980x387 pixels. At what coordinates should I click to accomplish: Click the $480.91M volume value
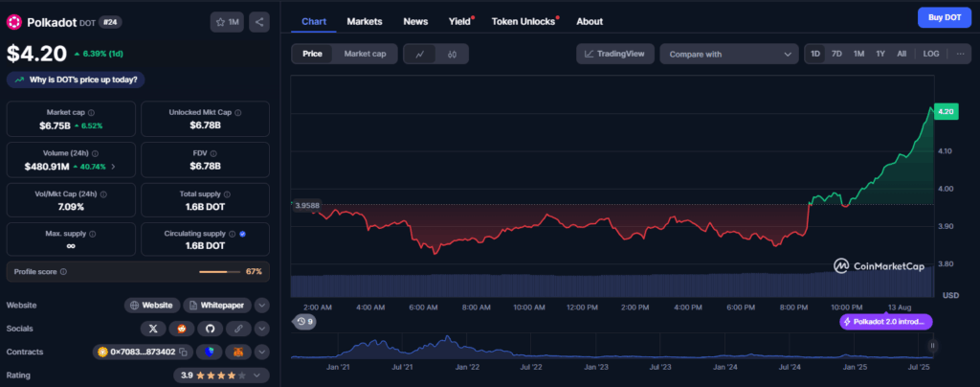coord(47,167)
